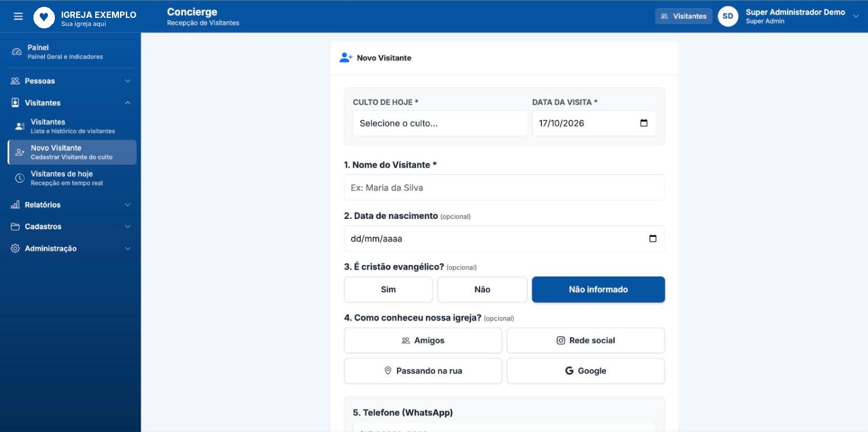The width and height of the screenshot is (868, 432).
Task: Choose Passando na rua option
Action: tap(423, 371)
